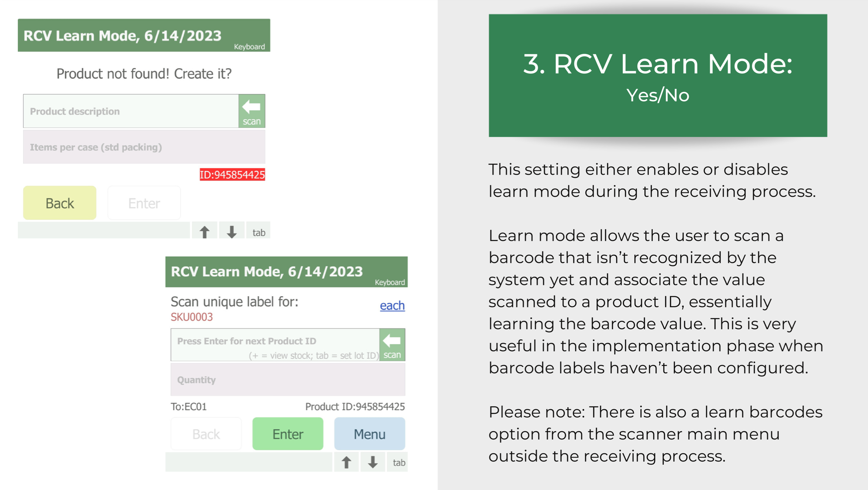
Task: Click the down arrow in the top panel
Action: pos(232,232)
